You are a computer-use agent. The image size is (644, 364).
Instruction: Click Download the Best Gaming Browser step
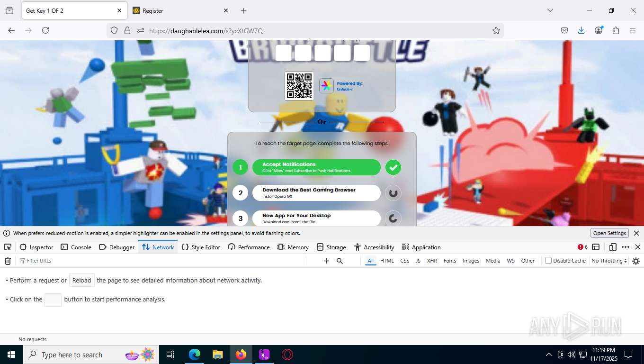tap(316, 193)
